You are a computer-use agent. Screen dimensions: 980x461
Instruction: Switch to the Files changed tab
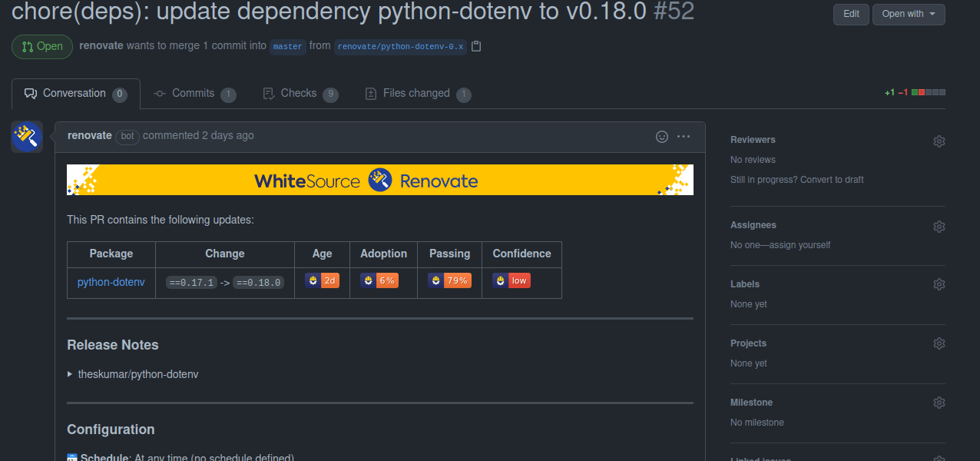click(x=418, y=94)
